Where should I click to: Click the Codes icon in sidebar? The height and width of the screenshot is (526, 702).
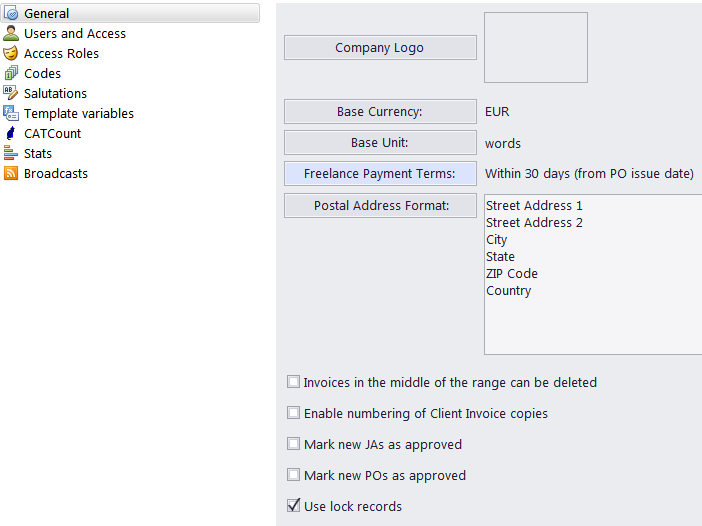pyautogui.click(x=11, y=73)
